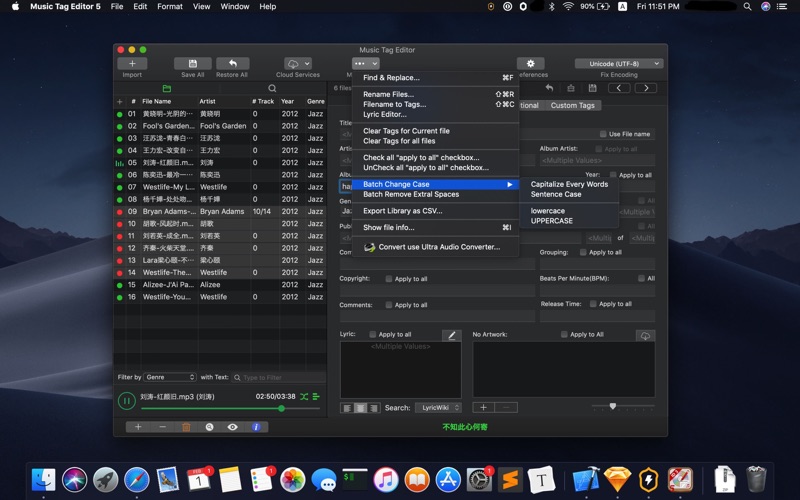Choose Export Library as CSV menu item
800x500 pixels.
(402, 211)
